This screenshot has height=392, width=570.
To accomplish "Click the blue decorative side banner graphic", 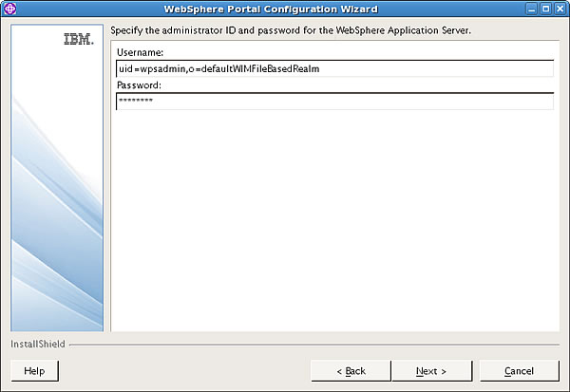I will (x=57, y=178).
